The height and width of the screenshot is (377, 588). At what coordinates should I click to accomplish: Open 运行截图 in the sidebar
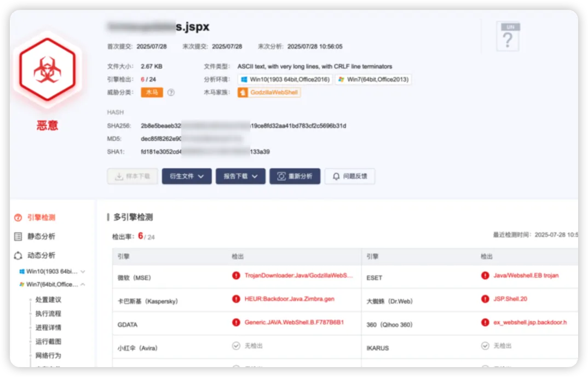coord(48,341)
